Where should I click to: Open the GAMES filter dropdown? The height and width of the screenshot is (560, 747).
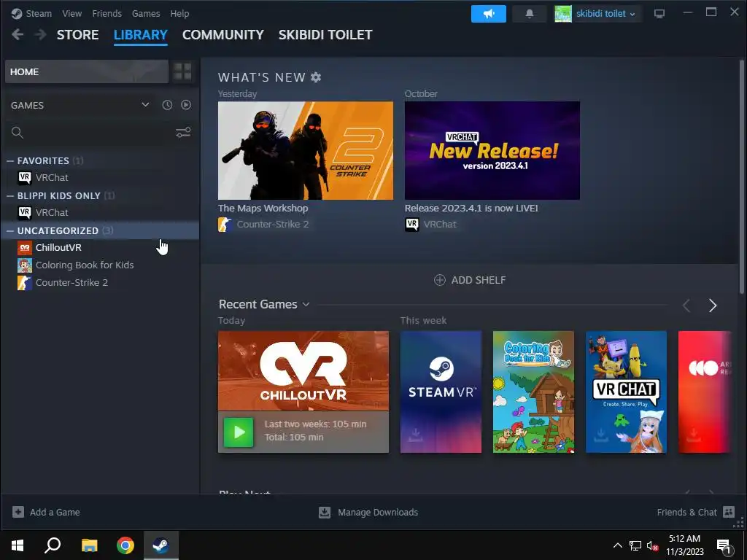(x=145, y=105)
